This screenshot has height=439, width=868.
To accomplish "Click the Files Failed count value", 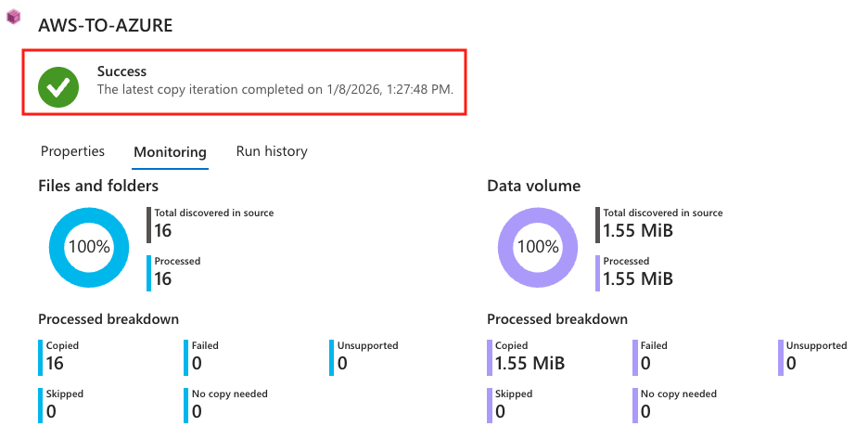I will click(x=197, y=363).
